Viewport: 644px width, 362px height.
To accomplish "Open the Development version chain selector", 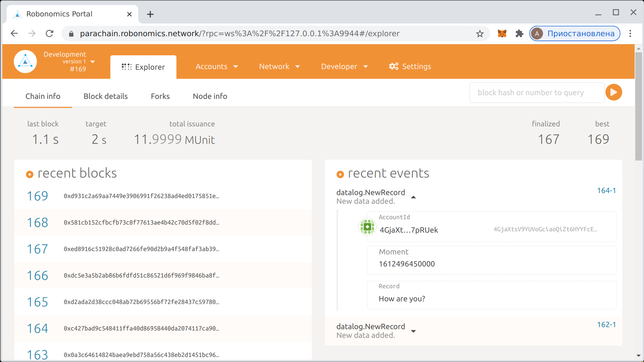I will [x=69, y=62].
